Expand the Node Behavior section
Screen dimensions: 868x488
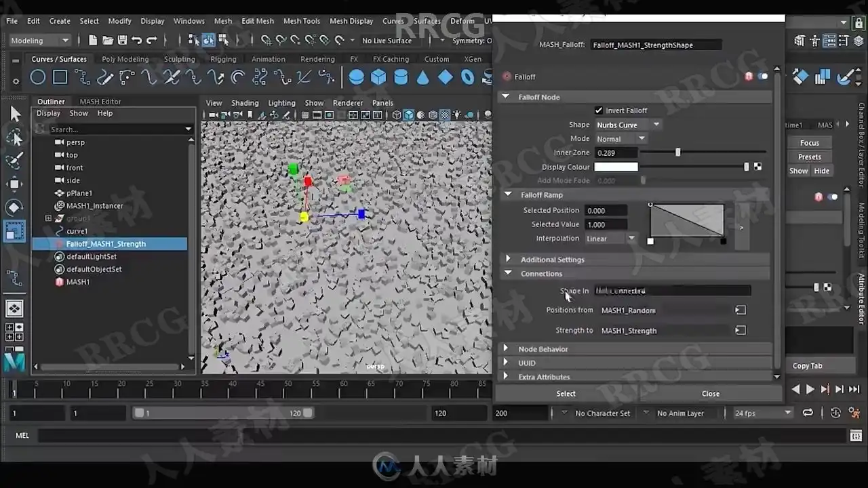tap(506, 348)
